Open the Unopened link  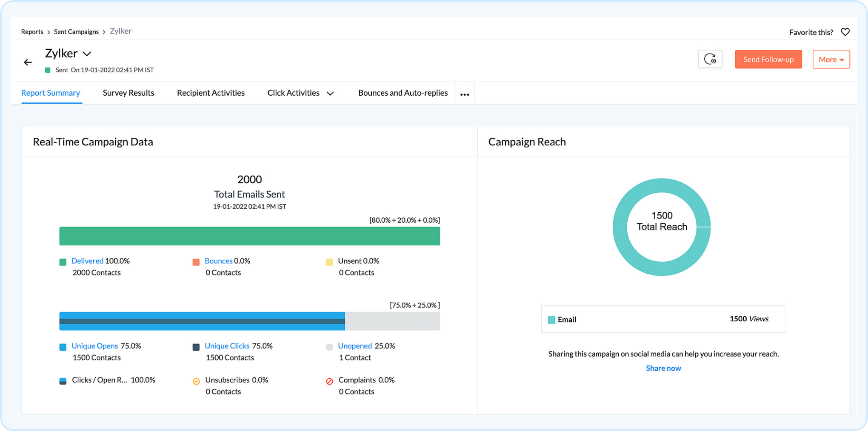pos(355,346)
